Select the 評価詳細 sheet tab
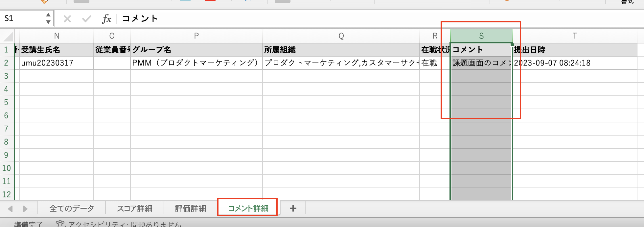The height and width of the screenshot is (227, 644). [x=191, y=208]
